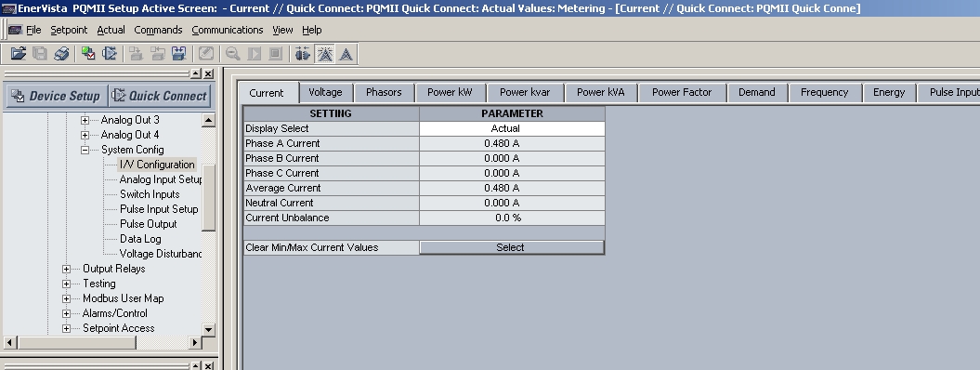Click the tree panel scroll down arrow
The height and width of the screenshot is (370, 980).
pos(209,329)
